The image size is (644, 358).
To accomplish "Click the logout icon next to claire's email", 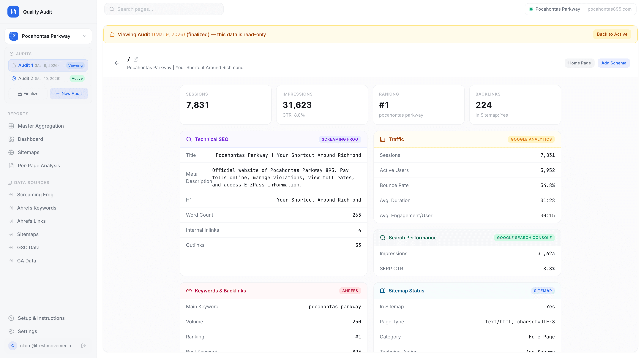I will point(83,346).
